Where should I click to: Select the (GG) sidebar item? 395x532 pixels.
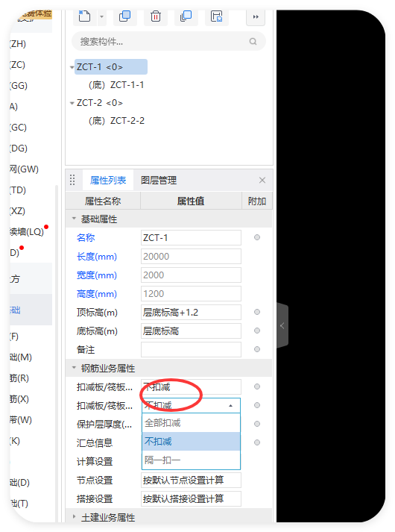(x=19, y=86)
